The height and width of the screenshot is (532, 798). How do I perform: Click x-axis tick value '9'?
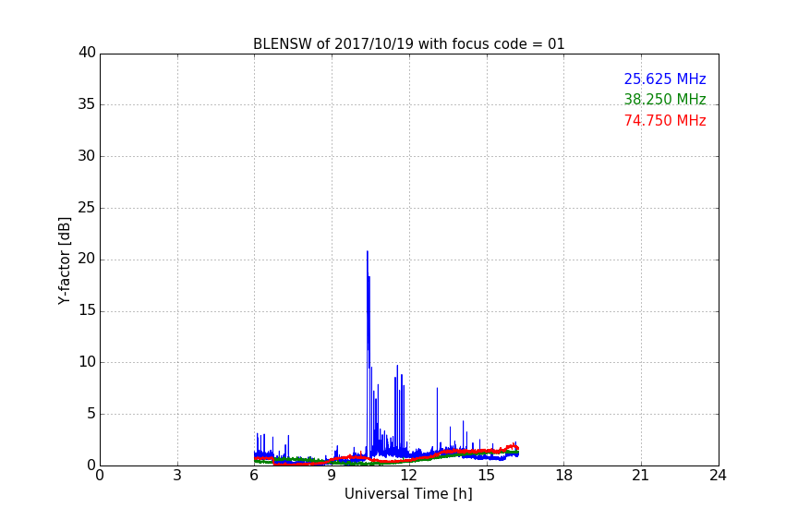point(332,476)
